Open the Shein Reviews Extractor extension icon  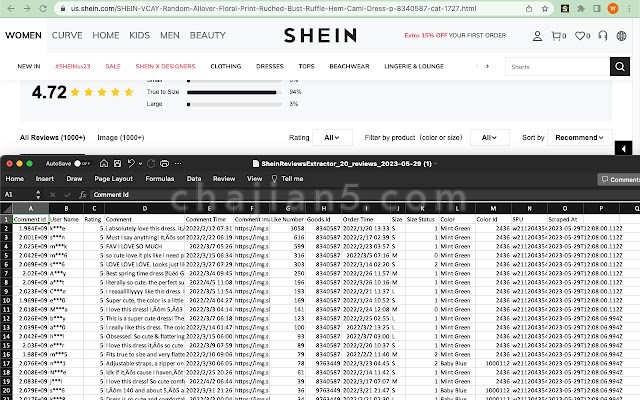565,9
